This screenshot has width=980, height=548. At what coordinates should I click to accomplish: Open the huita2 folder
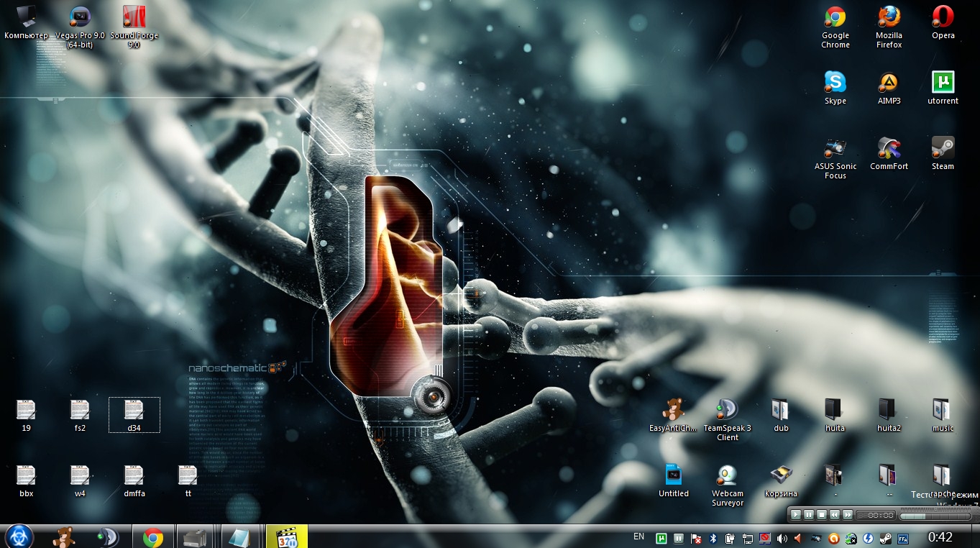tap(889, 416)
